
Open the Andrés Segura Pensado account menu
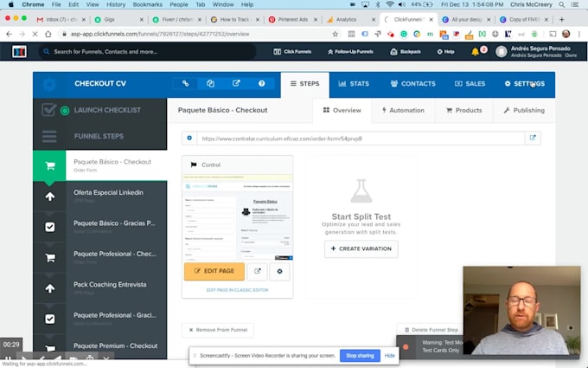(x=536, y=51)
